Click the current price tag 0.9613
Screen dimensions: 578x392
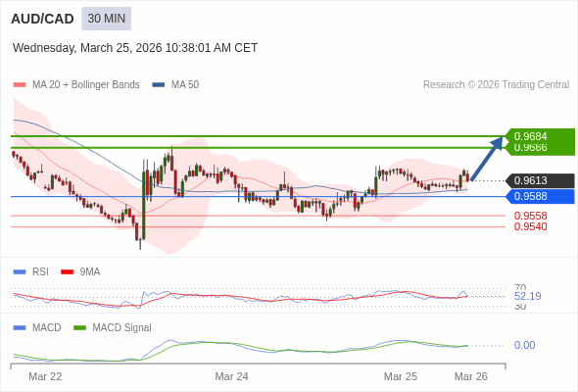(540, 180)
